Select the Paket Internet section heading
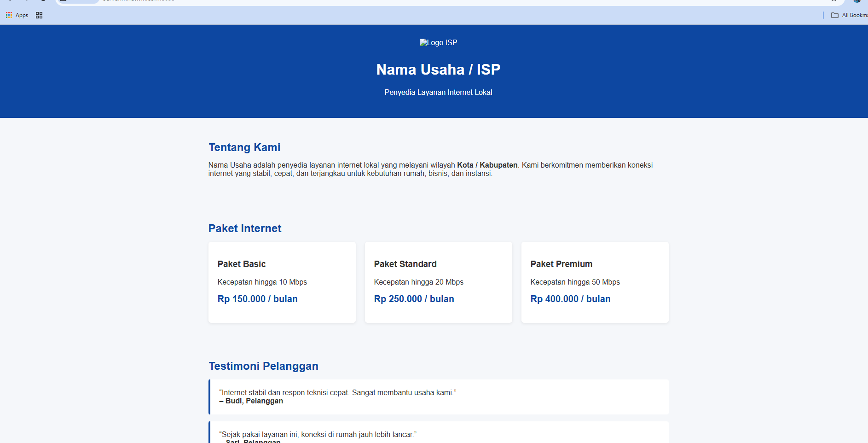Viewport: 868px width, 443px height. point(245,228)
